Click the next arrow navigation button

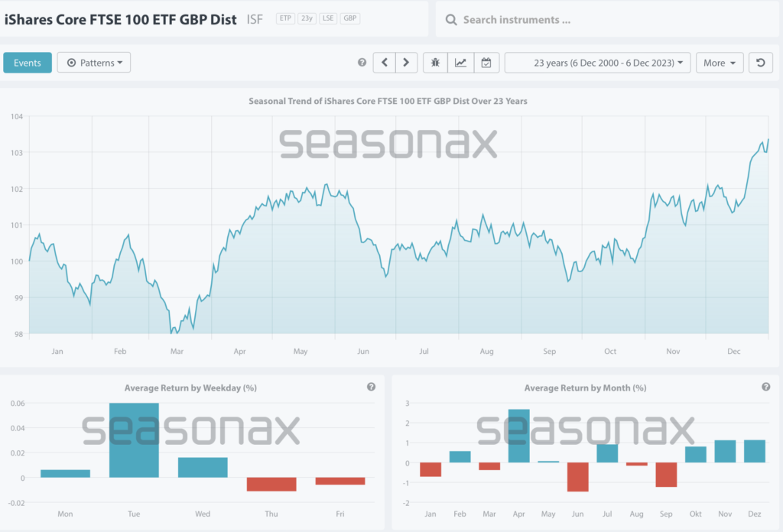(406, 63)
